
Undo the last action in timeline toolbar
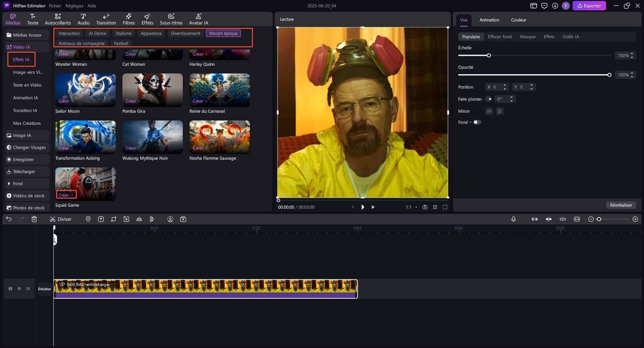(x=9, y=219)
